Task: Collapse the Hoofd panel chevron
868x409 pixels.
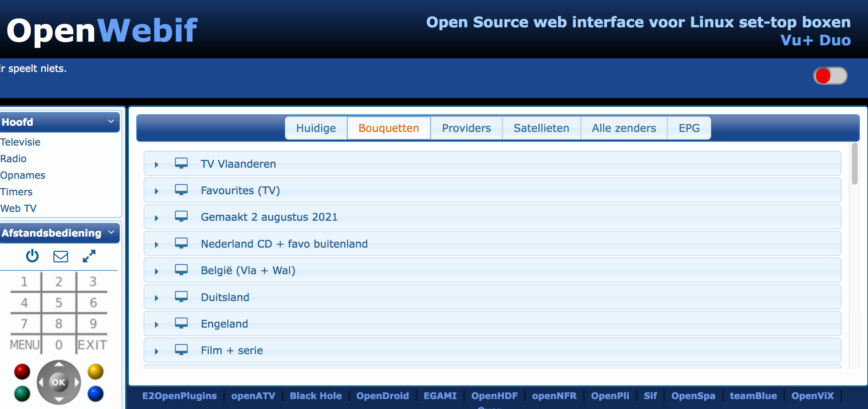Action: click(111, 122)
